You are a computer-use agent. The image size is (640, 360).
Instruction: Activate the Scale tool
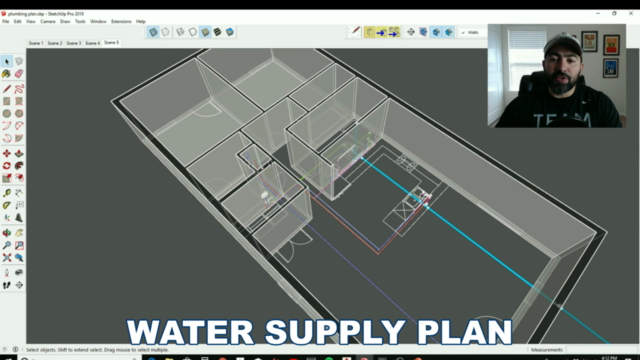7,178
